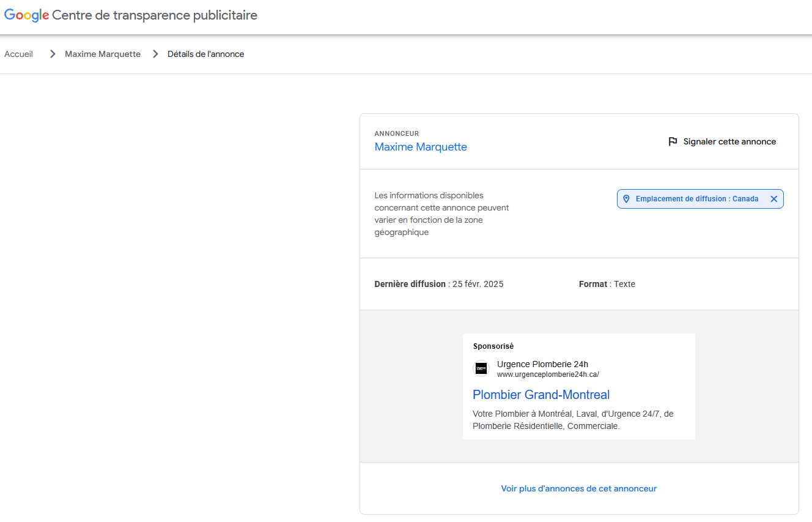Open the Maxime Marquette breadcrumb item
The width and height of the screenshot is (812, 522).
[x=103, y=54]
